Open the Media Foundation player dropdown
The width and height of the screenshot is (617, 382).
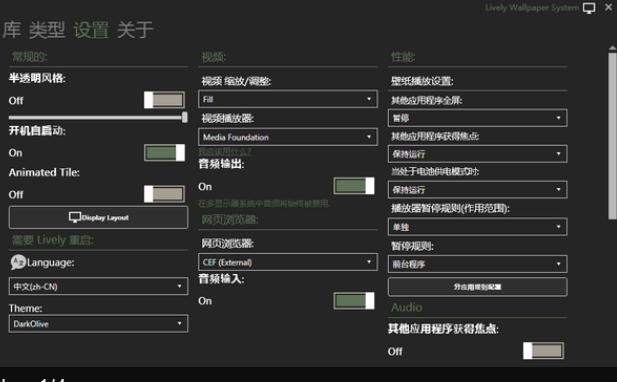click(x=288, y=137)
